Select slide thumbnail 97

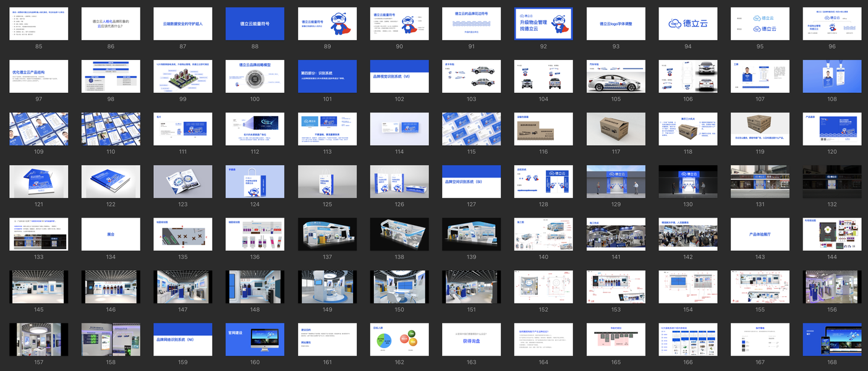39,77
